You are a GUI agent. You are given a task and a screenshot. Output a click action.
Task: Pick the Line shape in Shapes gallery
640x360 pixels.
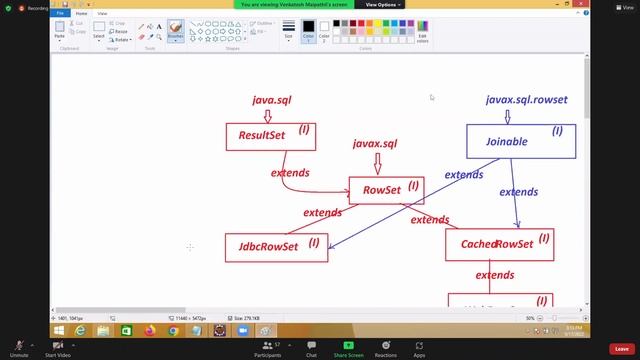[x=193, y=24]
